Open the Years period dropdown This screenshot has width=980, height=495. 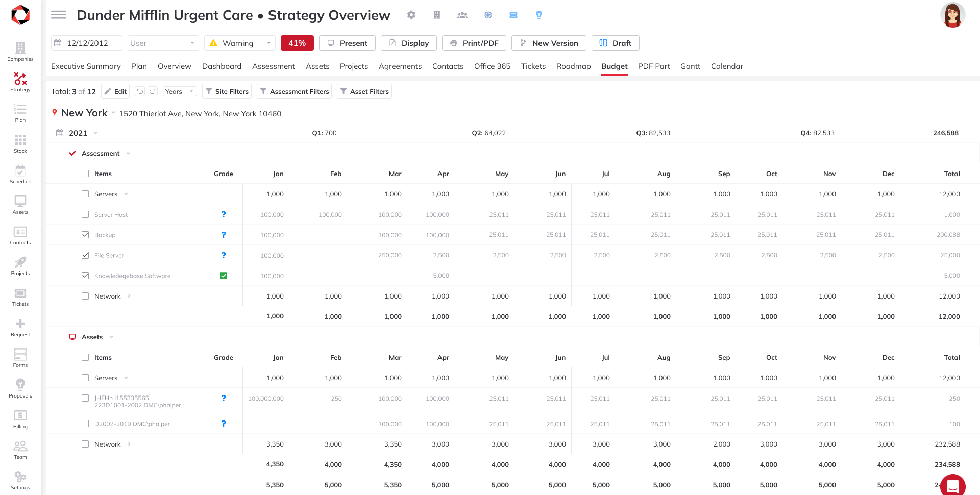coord(180,91)
